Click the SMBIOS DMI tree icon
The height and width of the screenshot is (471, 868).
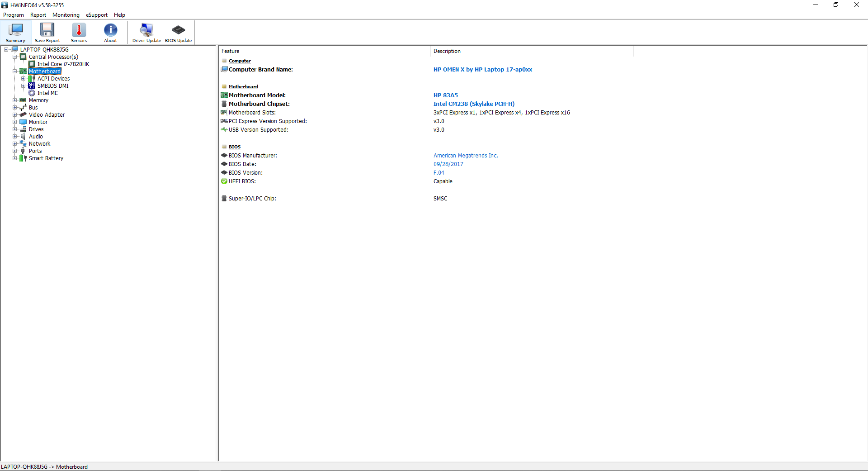pos(32,86)
